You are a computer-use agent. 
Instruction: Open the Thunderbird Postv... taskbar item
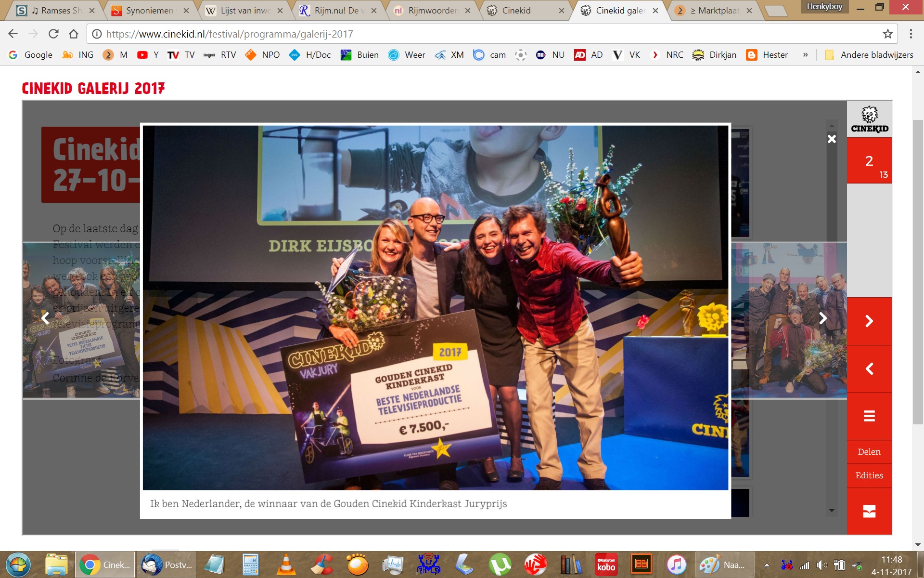[167, 565]
